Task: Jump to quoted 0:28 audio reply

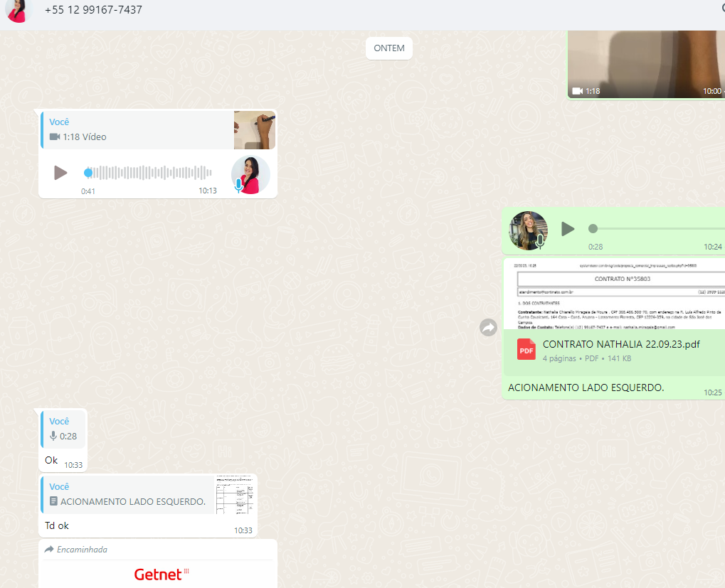Action: [x=63, y=429]
